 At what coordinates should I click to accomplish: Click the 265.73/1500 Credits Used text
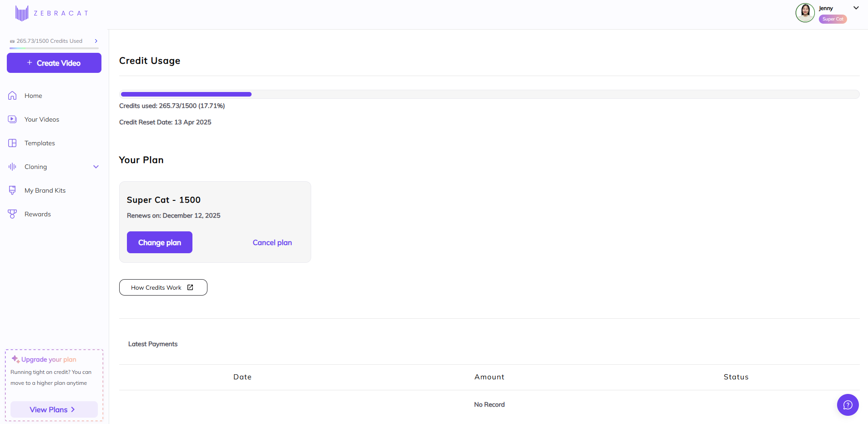click(50, 41)
